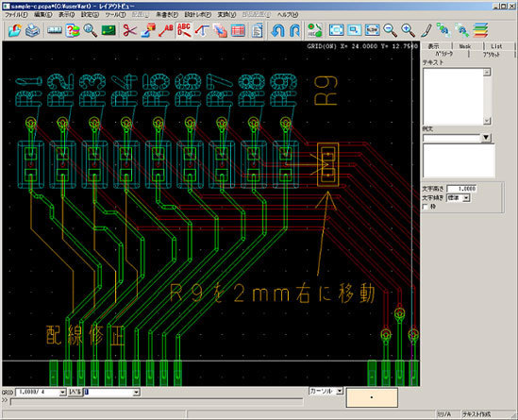
Task: Switch to the Mask tab
Action: coord(465,46)
